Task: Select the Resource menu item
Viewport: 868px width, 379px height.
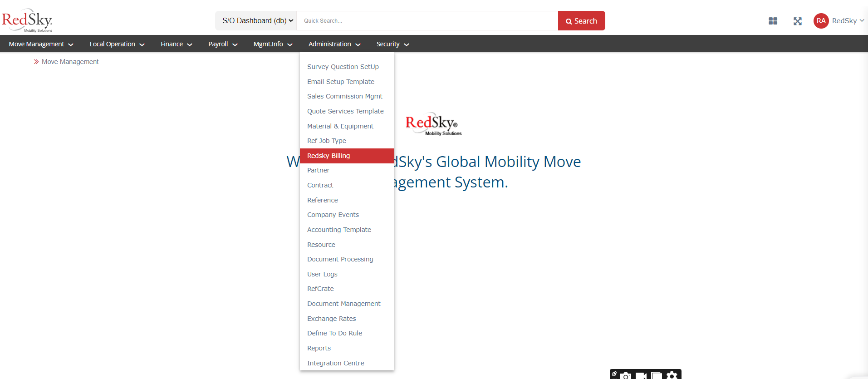Action: click(347, 245)
